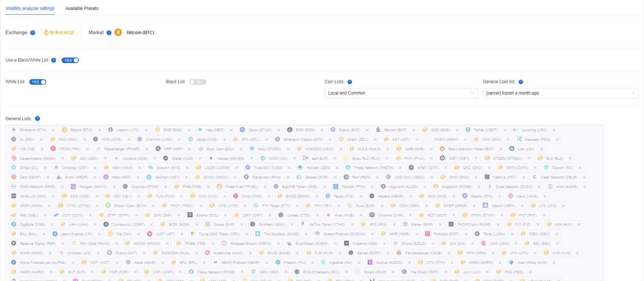This screenshot has width=644, height=281.
Task: Enable the Black List switch
Action: pos(198,82)
